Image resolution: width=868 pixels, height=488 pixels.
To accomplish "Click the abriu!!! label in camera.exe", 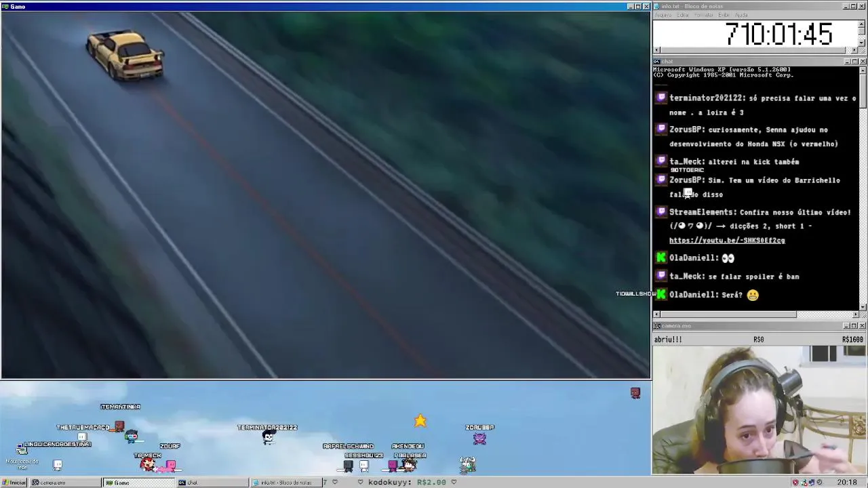I will coord(668,340).
